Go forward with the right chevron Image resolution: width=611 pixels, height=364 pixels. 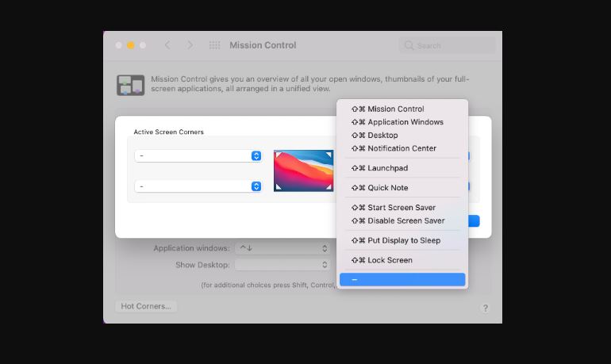190,45
